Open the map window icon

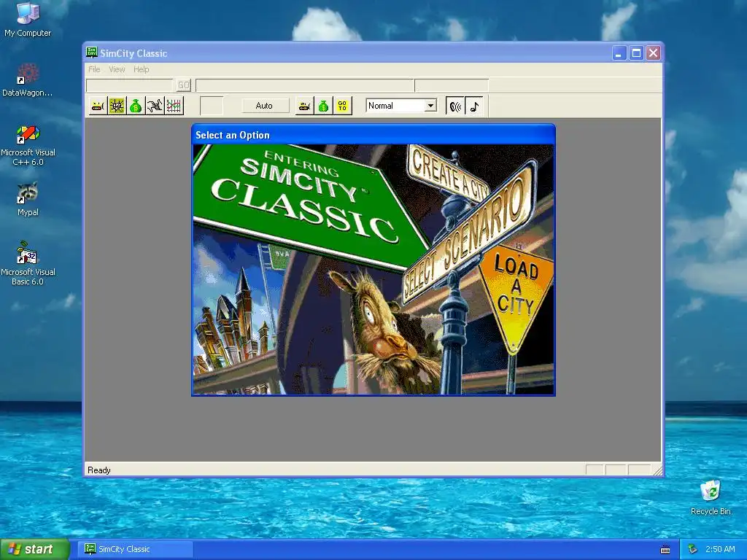[x=117, y=106]
